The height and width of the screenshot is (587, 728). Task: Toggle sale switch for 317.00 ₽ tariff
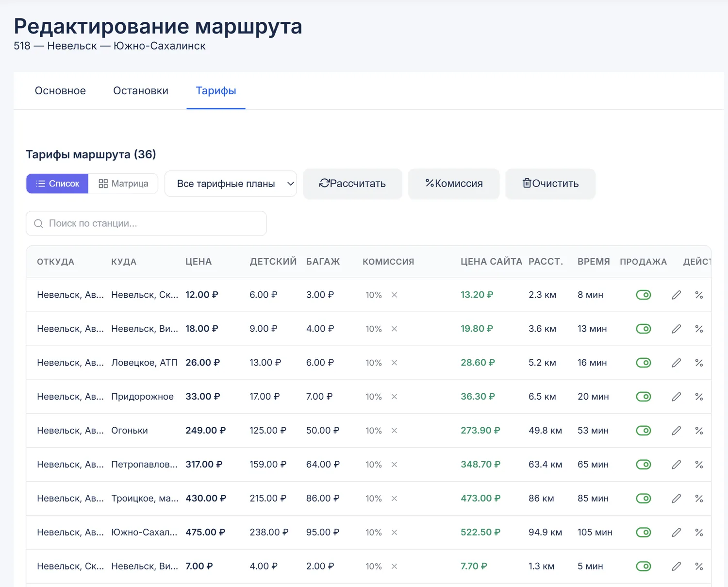(644, 465)
